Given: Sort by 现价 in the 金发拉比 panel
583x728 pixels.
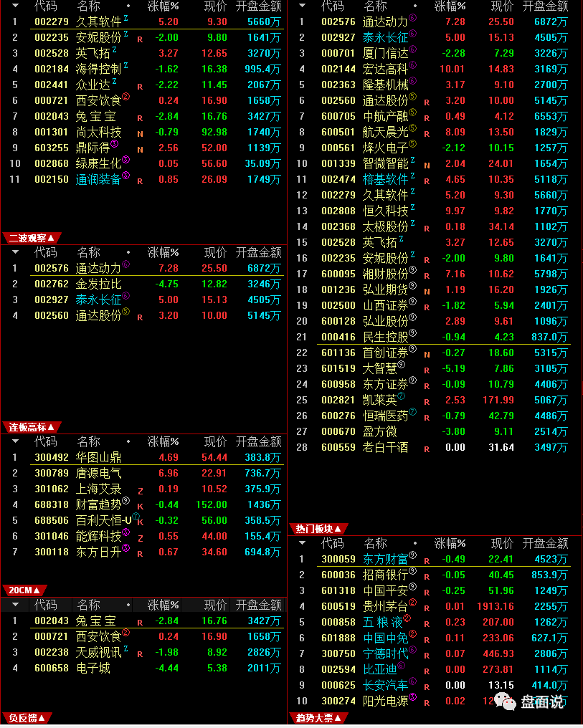Looking at the screenshot, I should click(215, 252).
